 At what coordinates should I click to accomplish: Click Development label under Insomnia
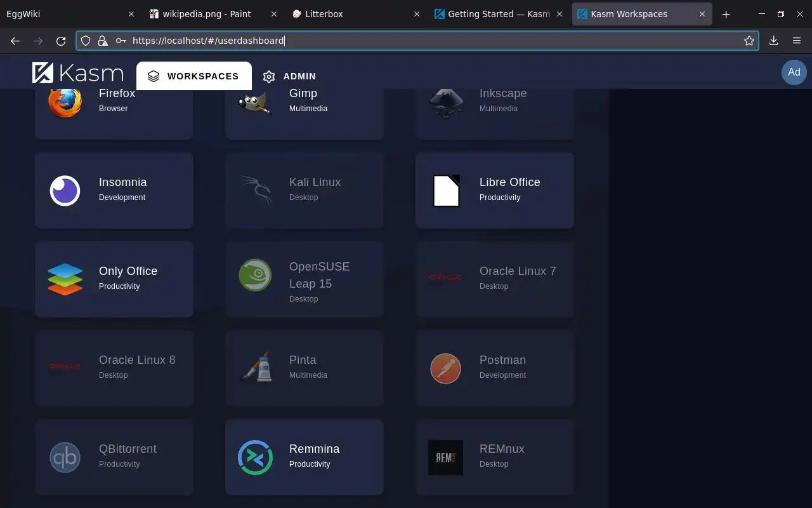(122, 197)
